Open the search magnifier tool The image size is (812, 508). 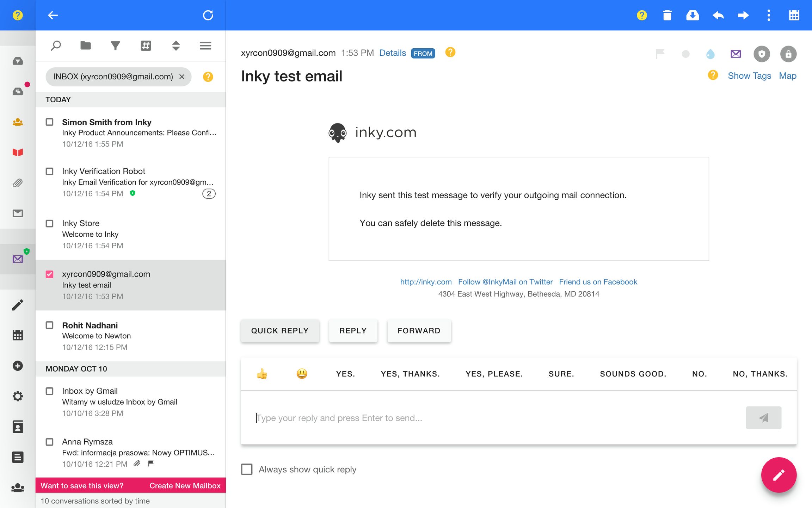[56, 46]
